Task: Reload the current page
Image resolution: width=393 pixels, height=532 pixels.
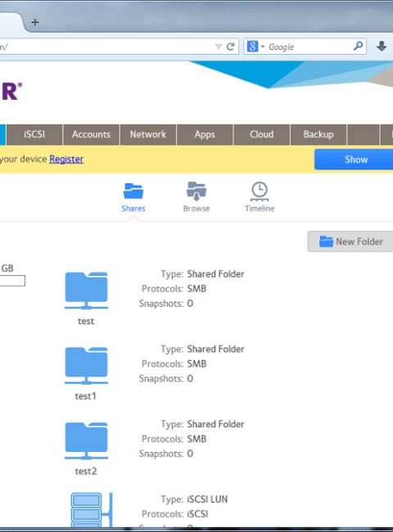Action: pos(230,47)
